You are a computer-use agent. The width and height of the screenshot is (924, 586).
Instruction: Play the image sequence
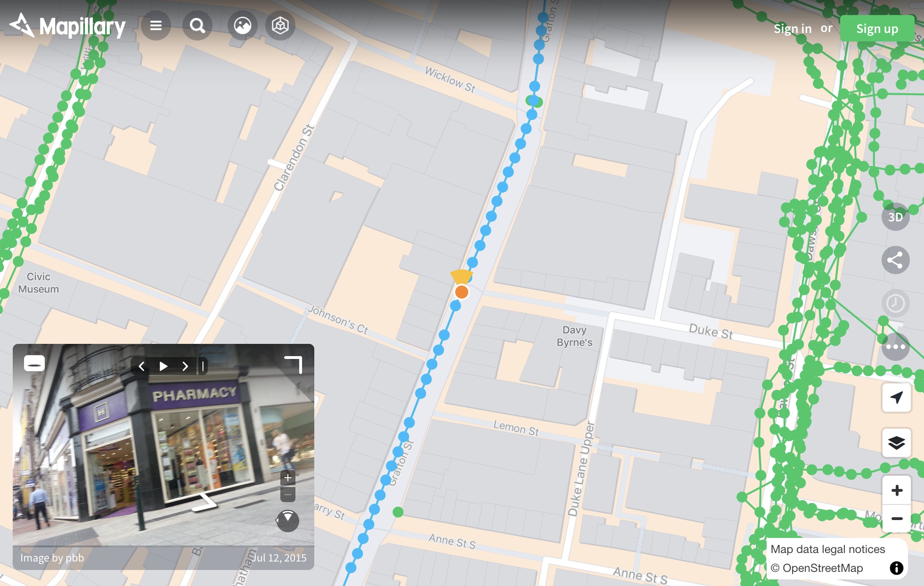[x=163, y=366]
